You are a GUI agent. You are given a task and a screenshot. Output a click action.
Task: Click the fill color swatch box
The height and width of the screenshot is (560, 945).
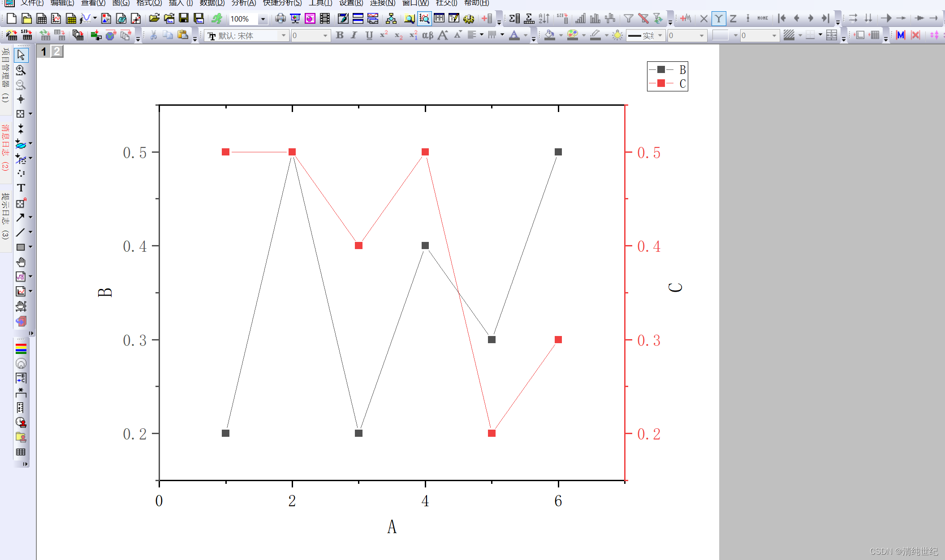pos(720,35)
